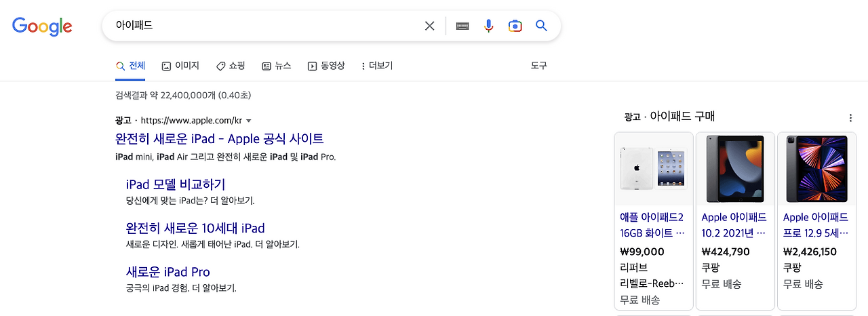The image size is (868, 316).
Task: Click the ₩99,000 price
Action: pos(642,252)
